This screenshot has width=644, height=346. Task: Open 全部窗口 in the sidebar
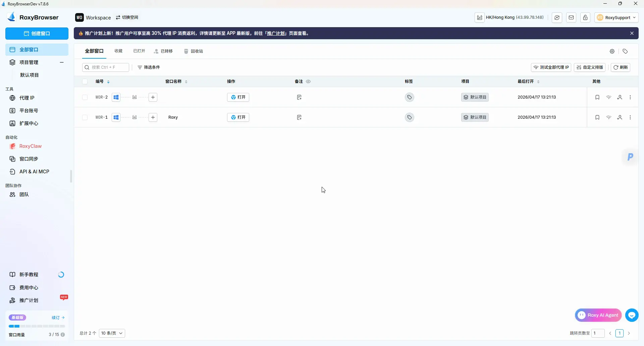(x=37, y=50)
